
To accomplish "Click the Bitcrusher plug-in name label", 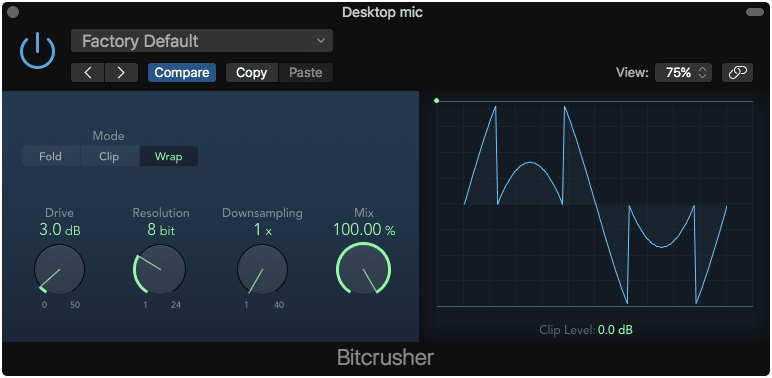I will coord(386,358).
